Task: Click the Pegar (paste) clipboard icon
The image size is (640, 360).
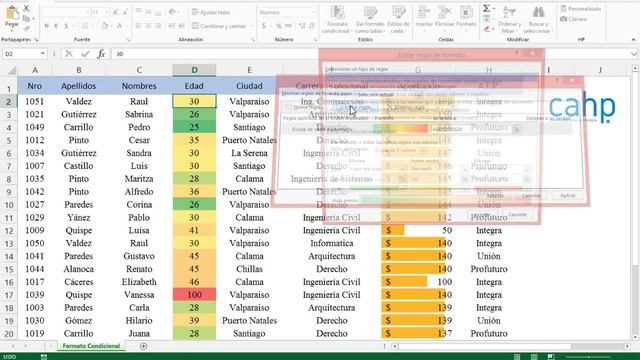Action: 12,13
